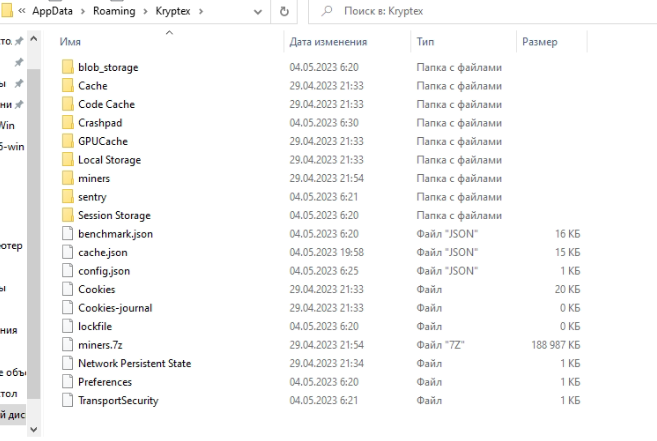657x441 pixels.
Task: Select the lockfile file name
Action: [95, 326]
